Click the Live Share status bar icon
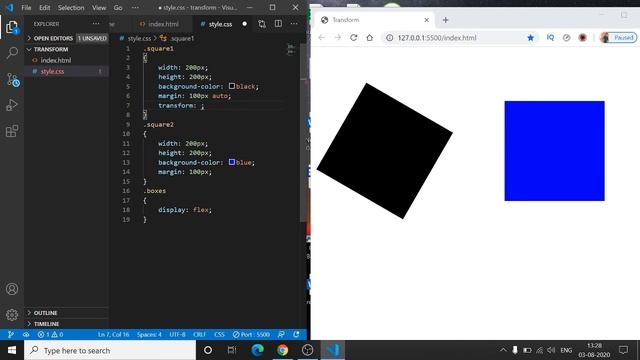 pos(26,334)
